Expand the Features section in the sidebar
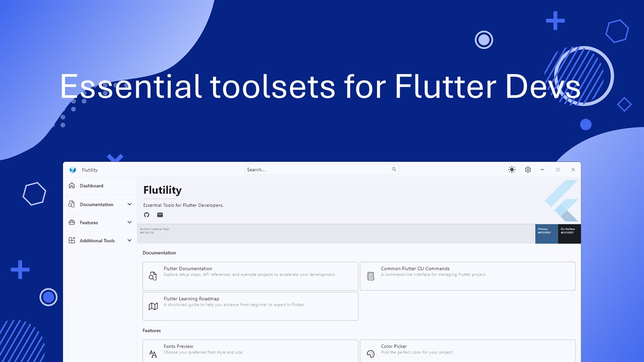 [99, 222]
